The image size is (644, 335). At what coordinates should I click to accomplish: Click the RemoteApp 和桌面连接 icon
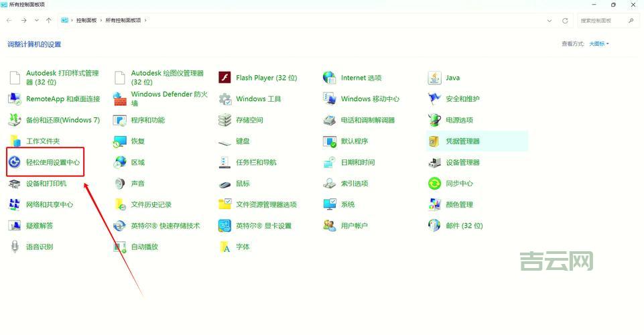click(x=15, y=98)
